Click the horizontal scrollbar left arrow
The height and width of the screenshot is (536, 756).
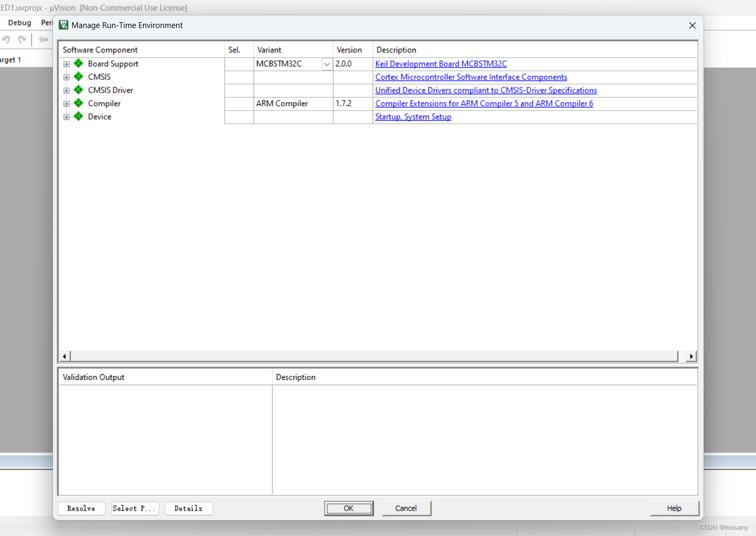[65, 356]
